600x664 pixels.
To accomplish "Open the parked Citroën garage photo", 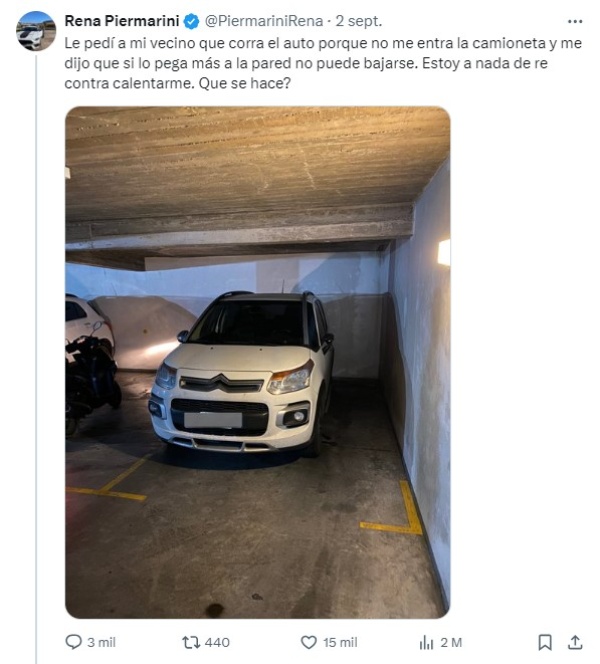I will coord(257,362).
